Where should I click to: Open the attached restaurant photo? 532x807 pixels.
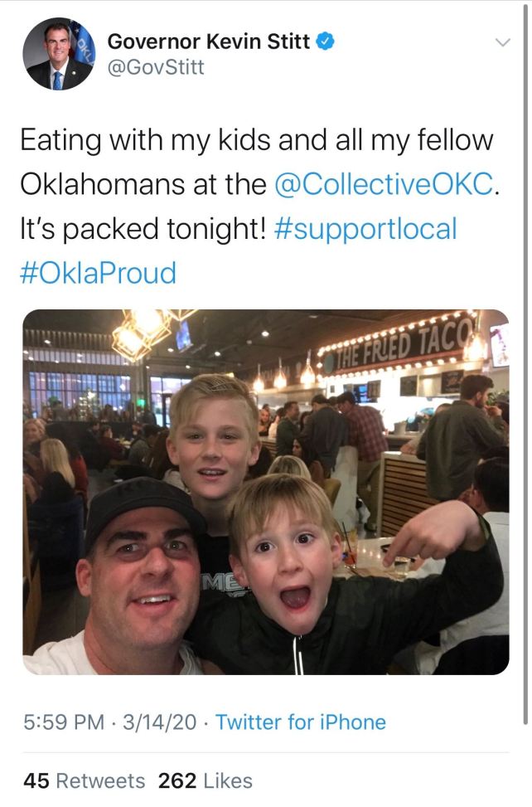click(x=266, y=492)
